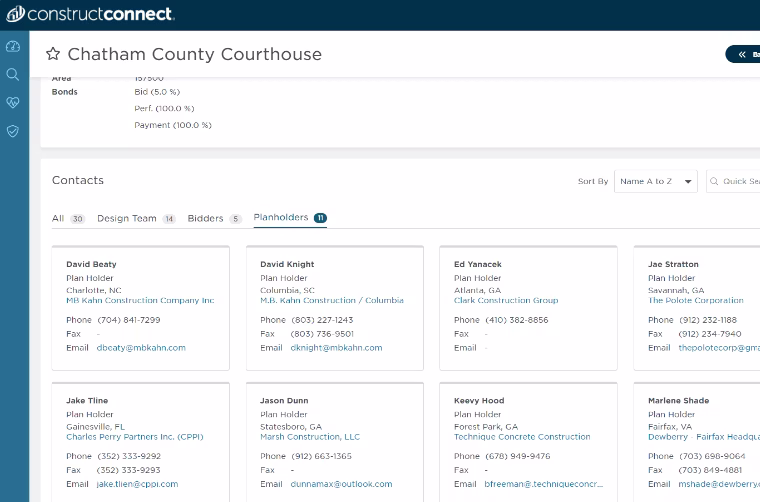Click the Bid (5.0 %) bond value
Viewport: 760px width, 502px height.
pyautogui.click(x=157, y=92)
